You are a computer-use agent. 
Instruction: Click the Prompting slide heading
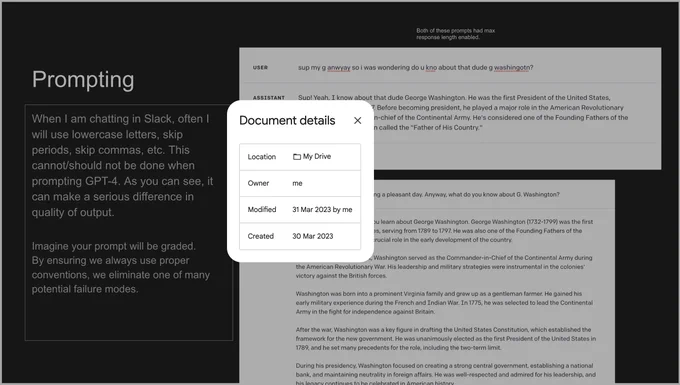83,80
